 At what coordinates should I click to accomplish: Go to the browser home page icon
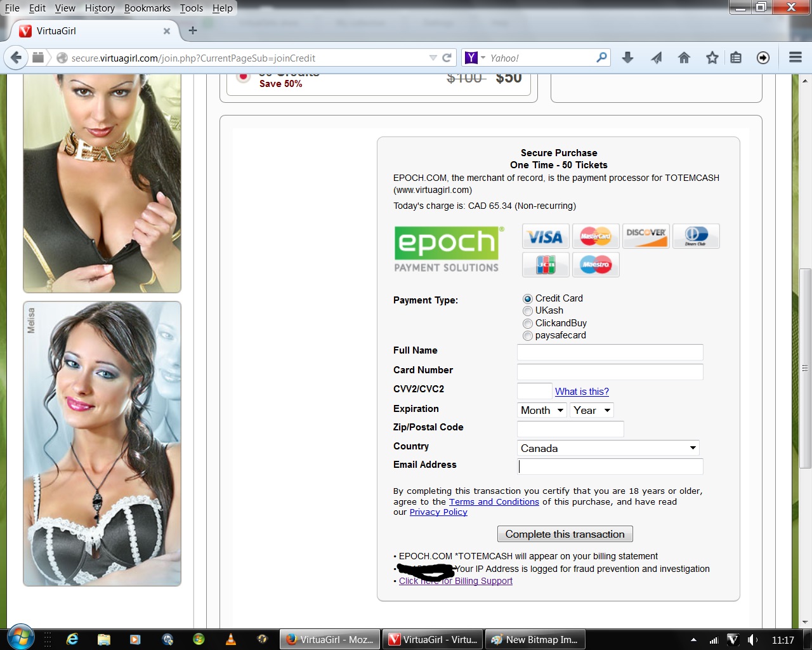684,58
